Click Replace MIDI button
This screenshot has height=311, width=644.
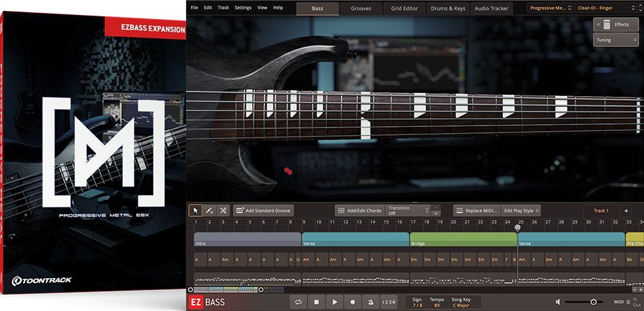[477, 210]
